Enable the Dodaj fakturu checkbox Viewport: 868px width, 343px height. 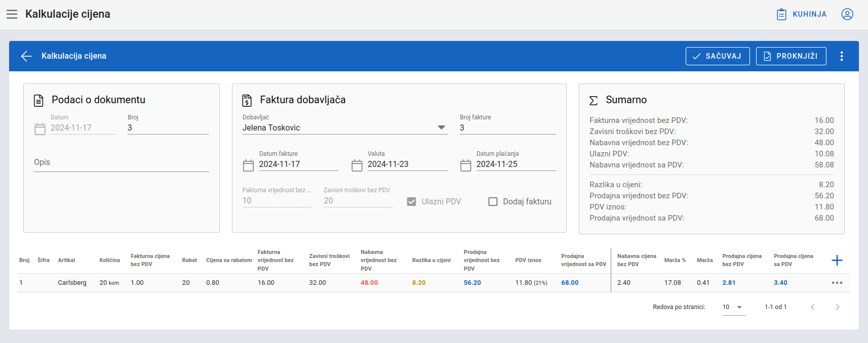click(493, 202)
